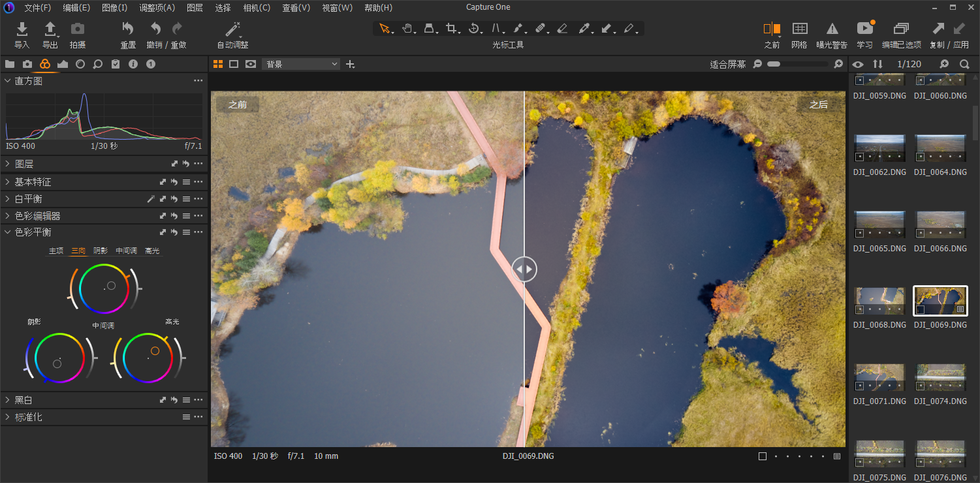Open the Learn (学习) icon
The image size is (980, 483).
pyautogui.click(x=864, y=29)
